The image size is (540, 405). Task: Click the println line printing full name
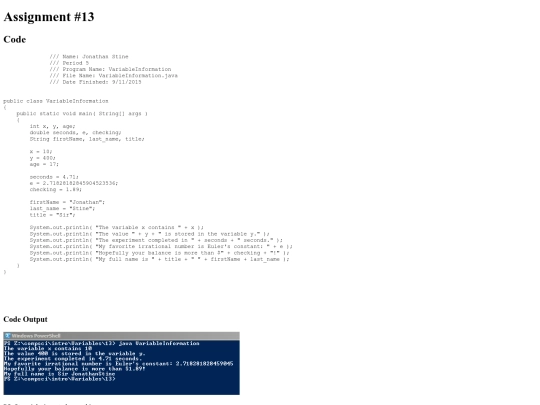click(x=159, y=259)
